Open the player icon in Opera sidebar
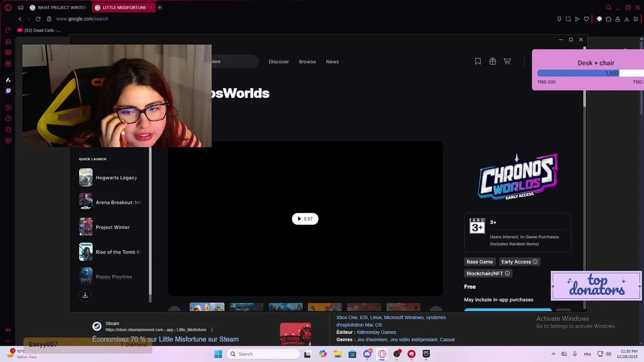This screenshot has height=362, width=644. click(x=8, y=108)
